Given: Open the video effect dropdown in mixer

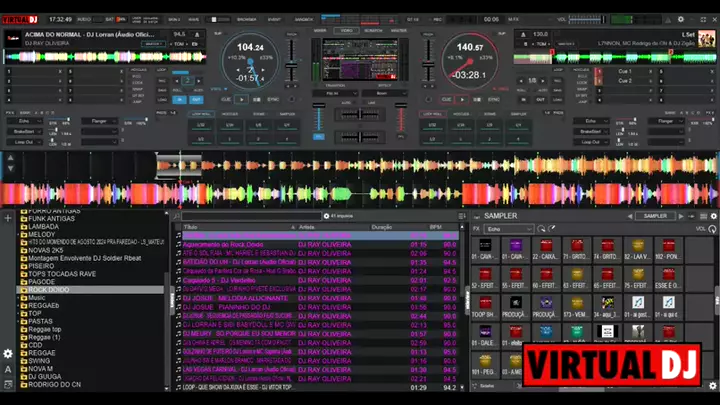Looking at the screenshot, I should [384, 93].
